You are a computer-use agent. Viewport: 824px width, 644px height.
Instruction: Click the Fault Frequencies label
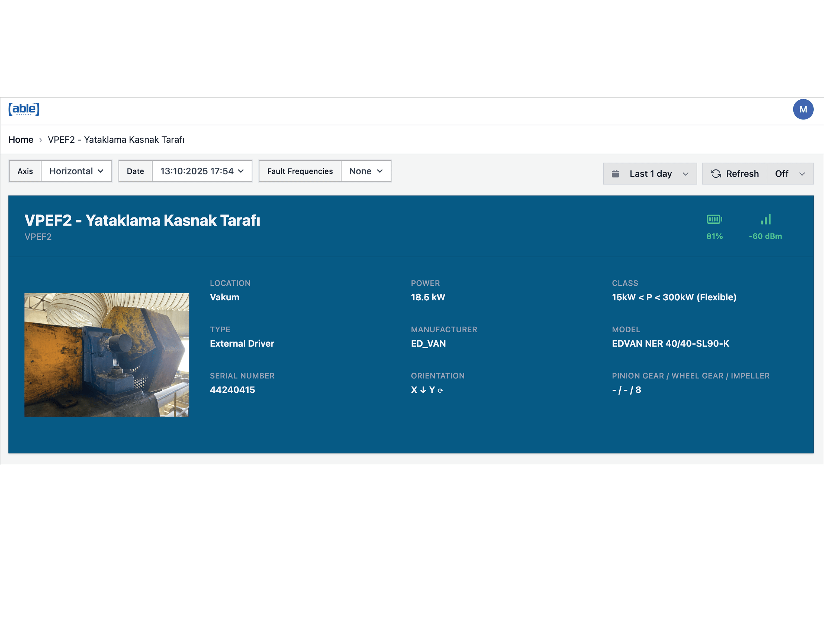tap(300, 171)
